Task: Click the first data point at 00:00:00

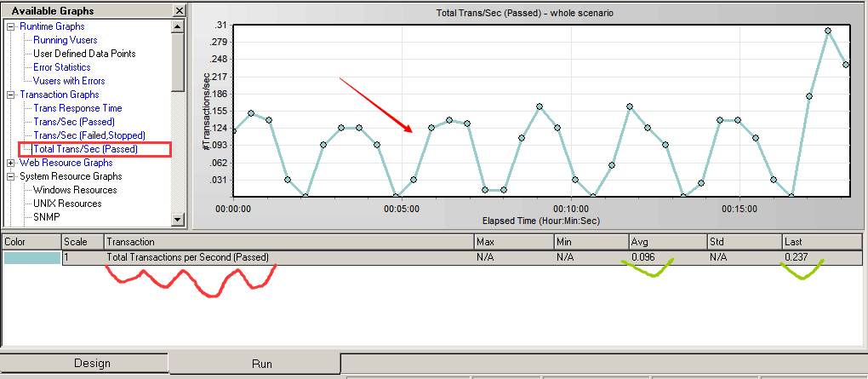Action: (x=234, y=131)
